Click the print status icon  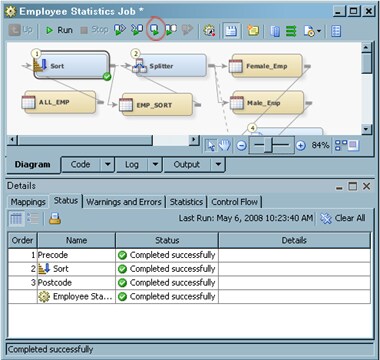pos(55,219)
